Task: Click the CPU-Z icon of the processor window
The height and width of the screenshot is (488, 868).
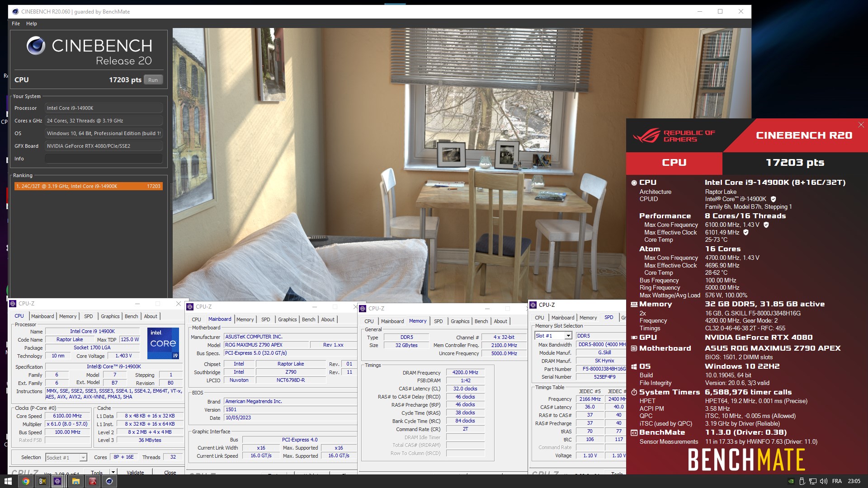Action: (x=13, y=304)
